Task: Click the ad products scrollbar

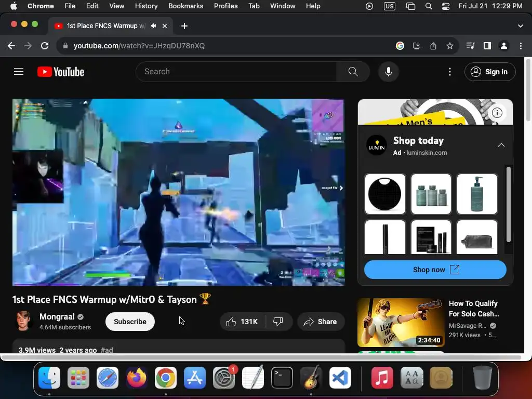Action: [x=508, y=204]
